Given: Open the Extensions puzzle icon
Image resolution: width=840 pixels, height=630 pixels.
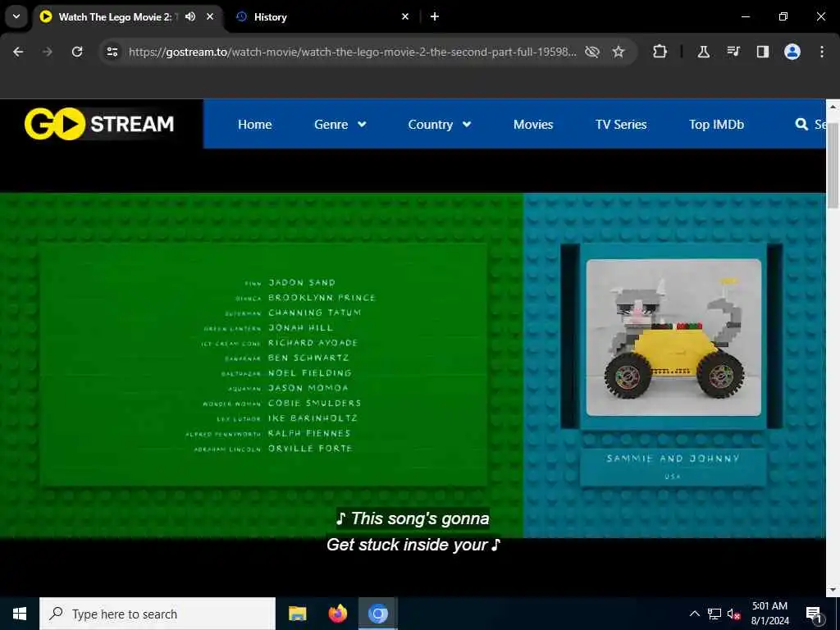Looking at the screenshot, I should coord(660,52).
